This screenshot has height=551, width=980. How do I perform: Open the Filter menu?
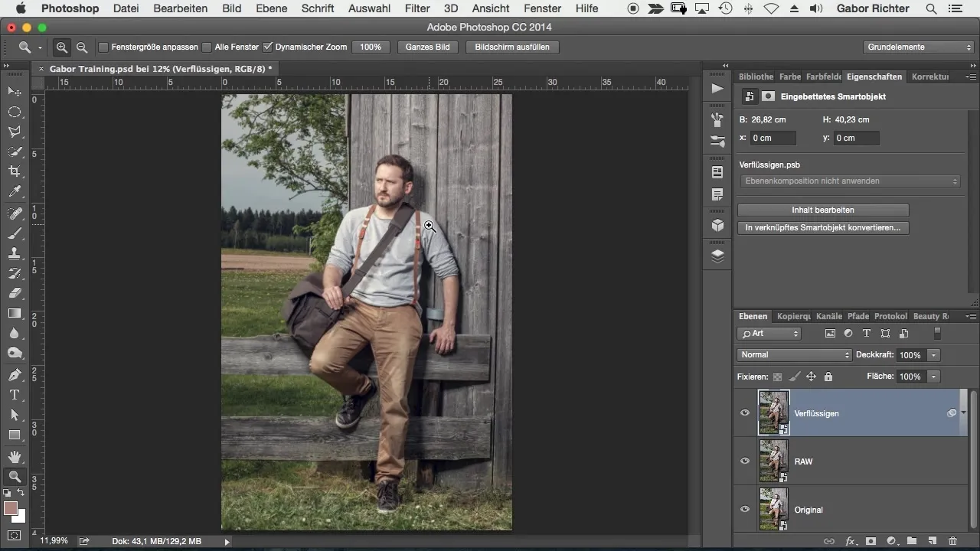click(x=417, y=8)
